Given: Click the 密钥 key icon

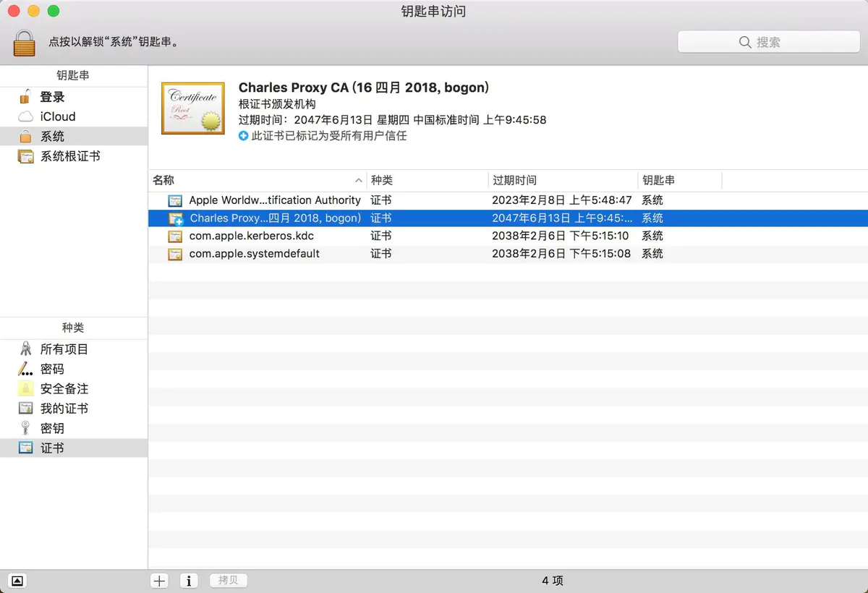Looking at the screenshot, I should (25, 428).
